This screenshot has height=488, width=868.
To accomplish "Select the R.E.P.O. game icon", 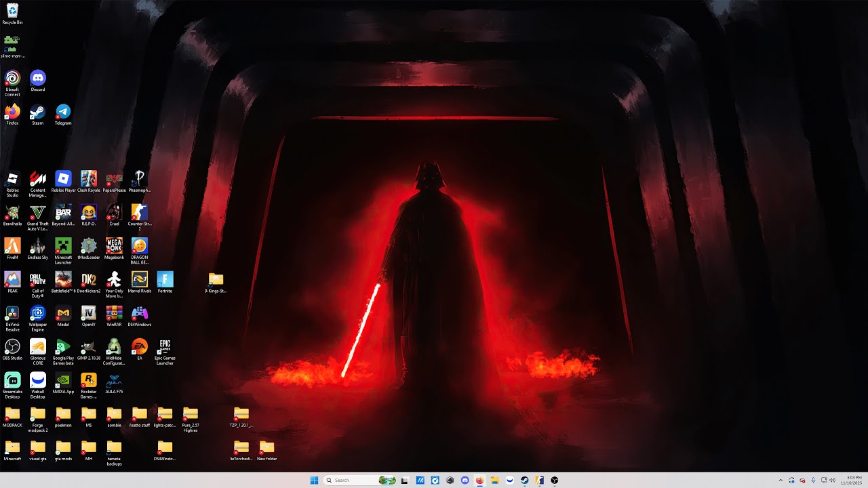I will click(89, 216).
